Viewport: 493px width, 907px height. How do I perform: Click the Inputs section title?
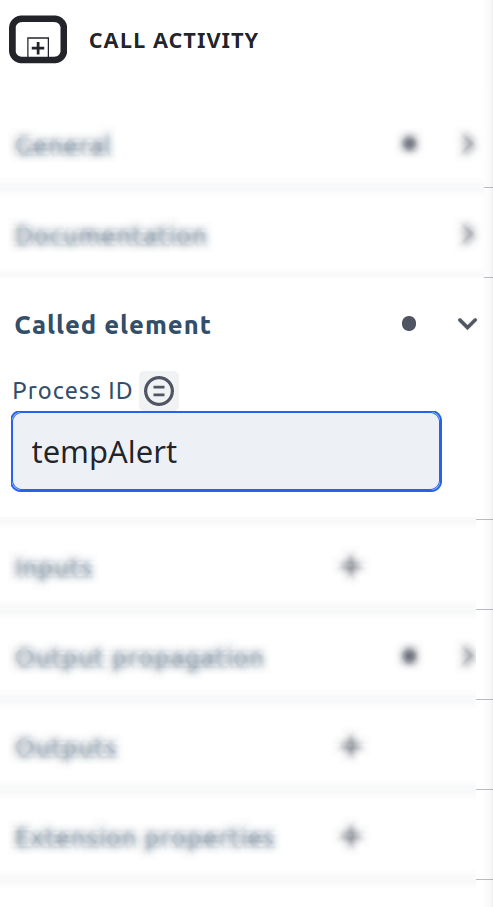point(53,568)
